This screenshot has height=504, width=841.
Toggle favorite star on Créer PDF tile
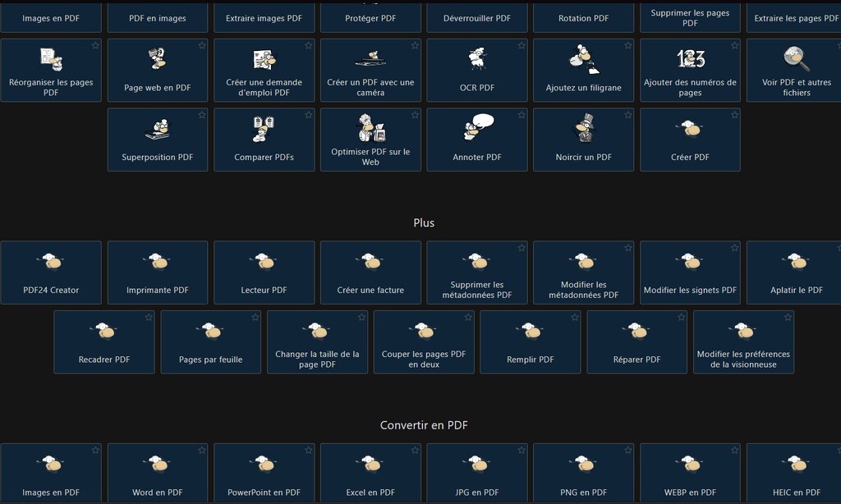734,115
